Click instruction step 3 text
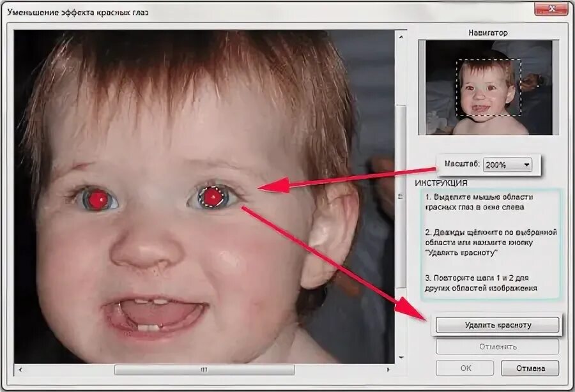Screen dimensions: 575x392 pos(480,283)
